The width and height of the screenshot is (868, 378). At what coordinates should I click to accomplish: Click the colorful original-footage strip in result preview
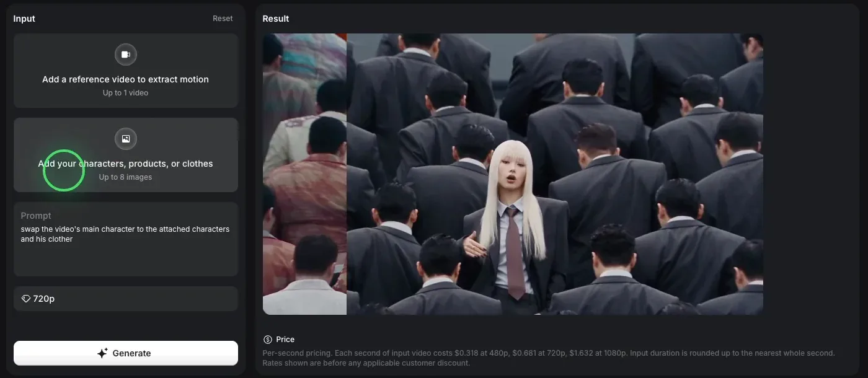coord(304,174)
